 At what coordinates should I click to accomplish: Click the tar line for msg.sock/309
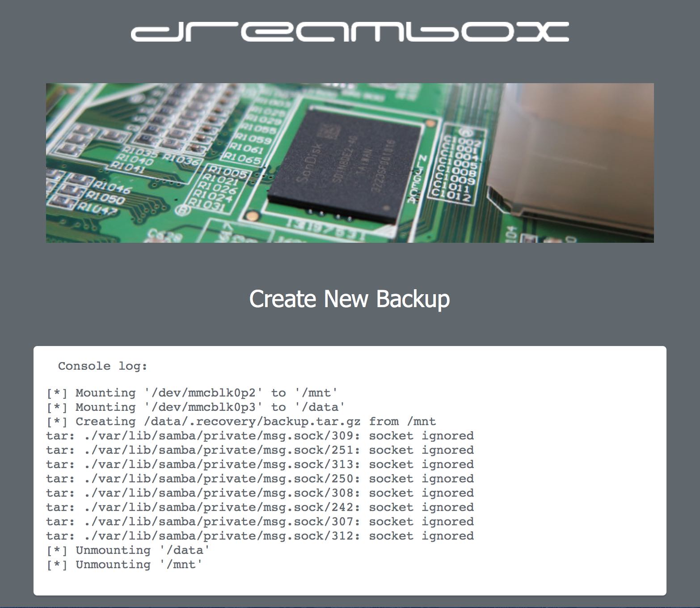click(x=260, y=436)
